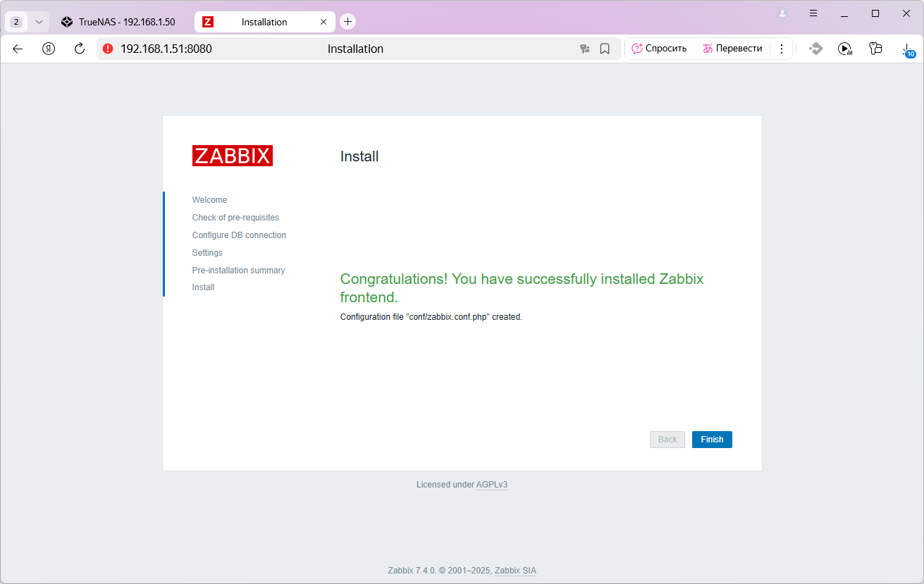Click the Configure DB connection step
This screenshot has height=584, width=924.
tap(239, 235)
